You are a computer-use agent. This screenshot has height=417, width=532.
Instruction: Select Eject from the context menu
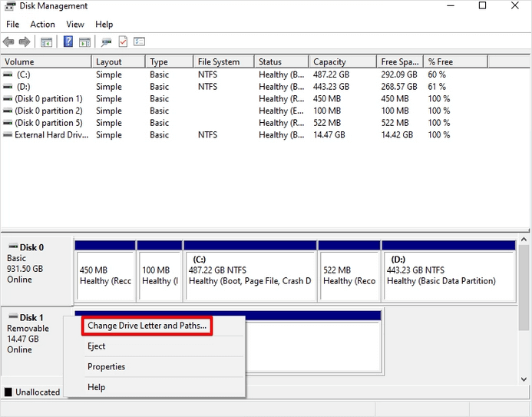point(96,346)
